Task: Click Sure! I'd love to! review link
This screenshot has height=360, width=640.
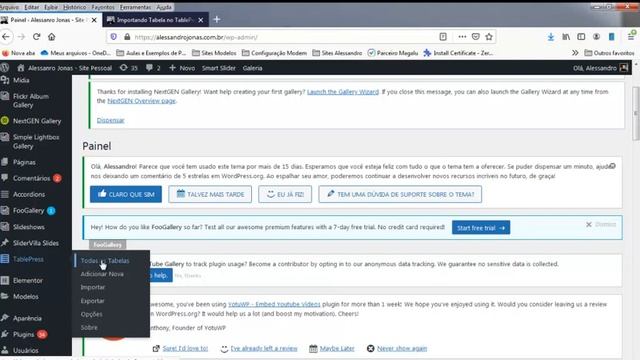Action: (x=185, y=349)
